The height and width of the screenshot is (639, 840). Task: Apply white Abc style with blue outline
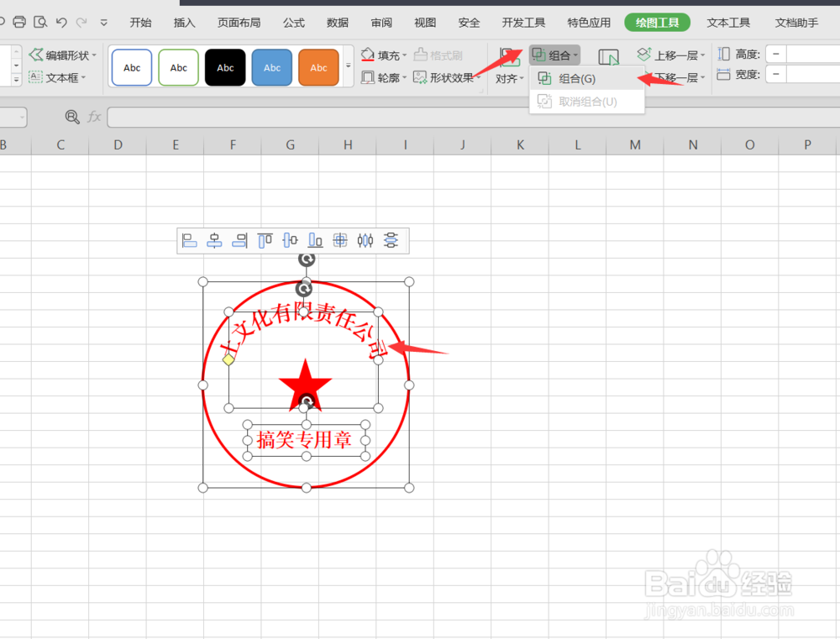(132, 67)
